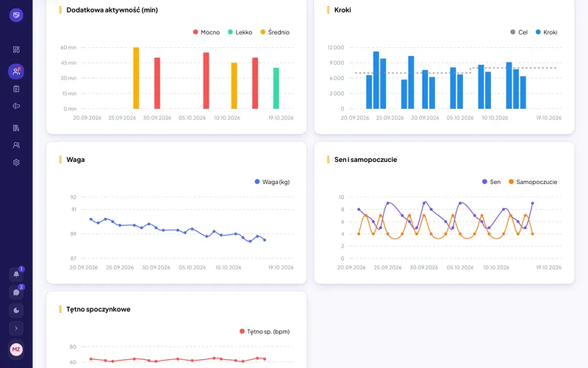Image resolution: width=588 pixels, height=368 pixels.
Task: Click the green Lekko activity bar
Action: (x=276, y=88)
